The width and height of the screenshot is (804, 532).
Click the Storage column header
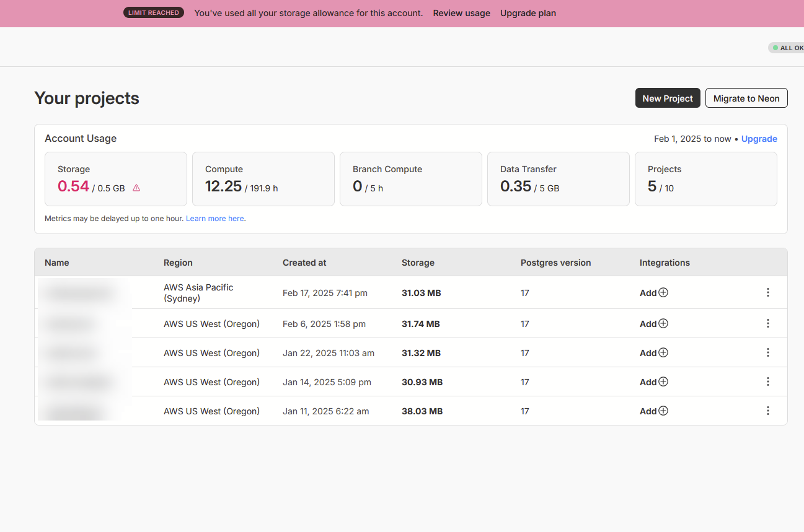418,263
